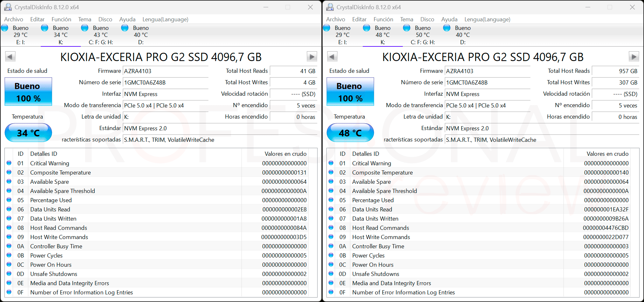Select D: disk status orb in right window

(447, 28)
